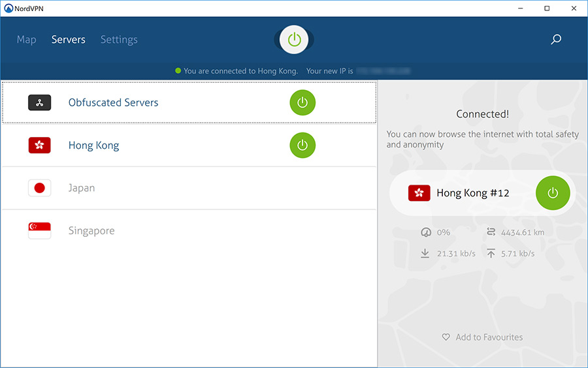Close the NordVPN window
The width and height of the screenshot is (588, 368).
[x=574, y=8]
